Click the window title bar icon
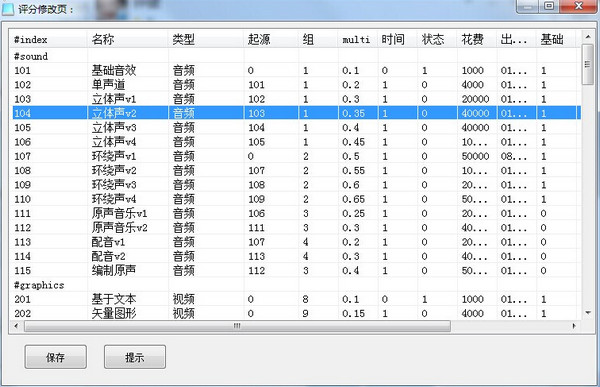The height and width of the screenshot is (387, 600). click(x=8, y=8)
